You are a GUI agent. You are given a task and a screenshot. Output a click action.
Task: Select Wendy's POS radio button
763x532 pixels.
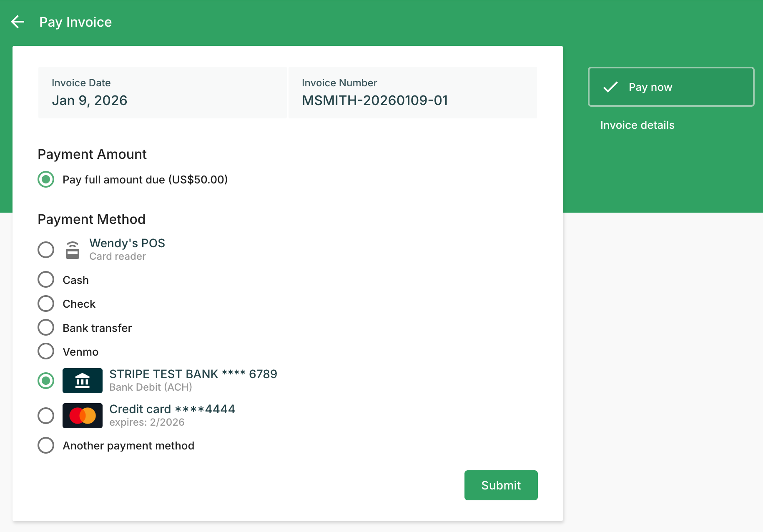(x=46, y=250)
